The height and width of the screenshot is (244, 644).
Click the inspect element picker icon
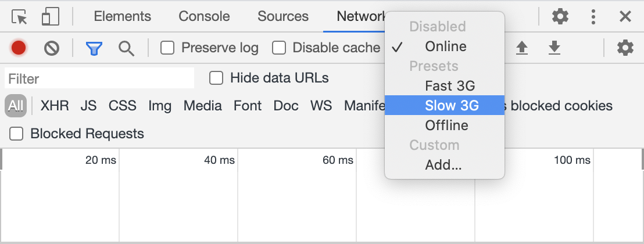click(20, 17)
